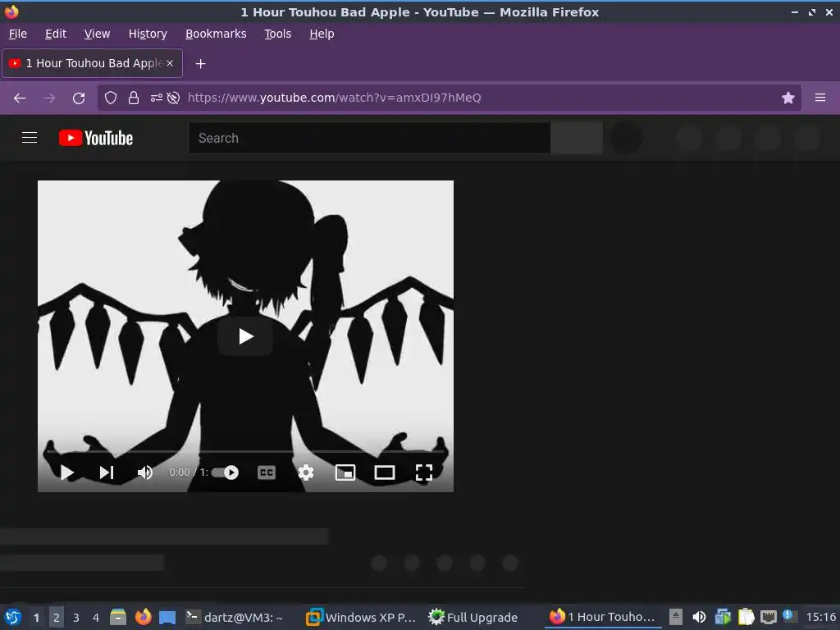Click the large center play button
840x630 pixels.
click(x=245, y=336)
